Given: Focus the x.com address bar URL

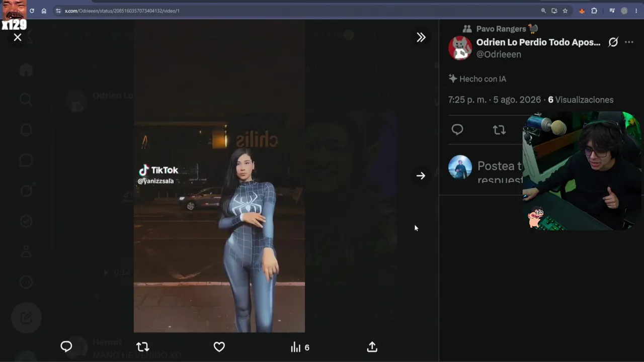Looking at the screenshot, I should (122, 11).
